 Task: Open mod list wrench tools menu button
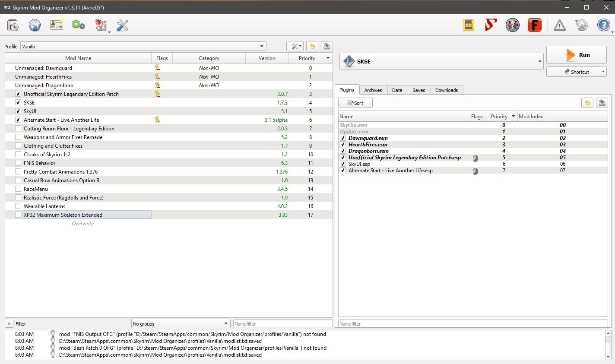pyautogui.click(x=295, y=47)
